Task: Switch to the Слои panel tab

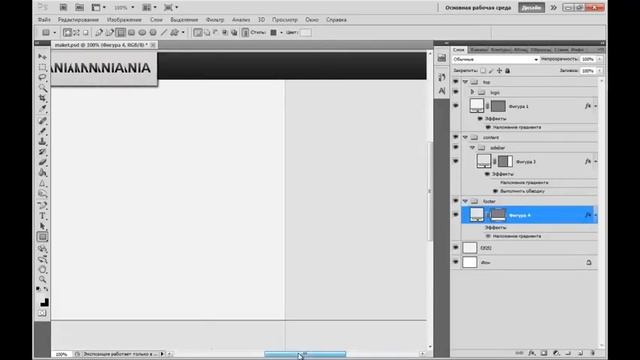Action: (459, 49)
